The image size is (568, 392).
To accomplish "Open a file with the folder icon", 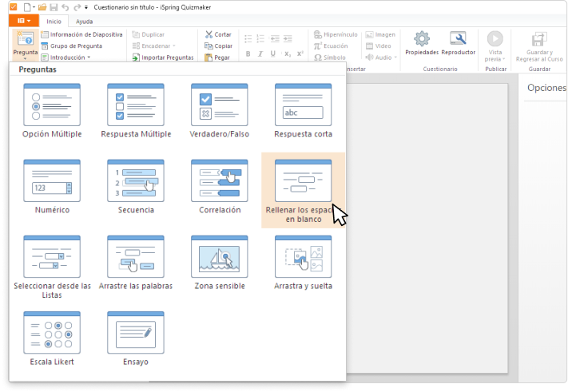I will pos(42,7).
